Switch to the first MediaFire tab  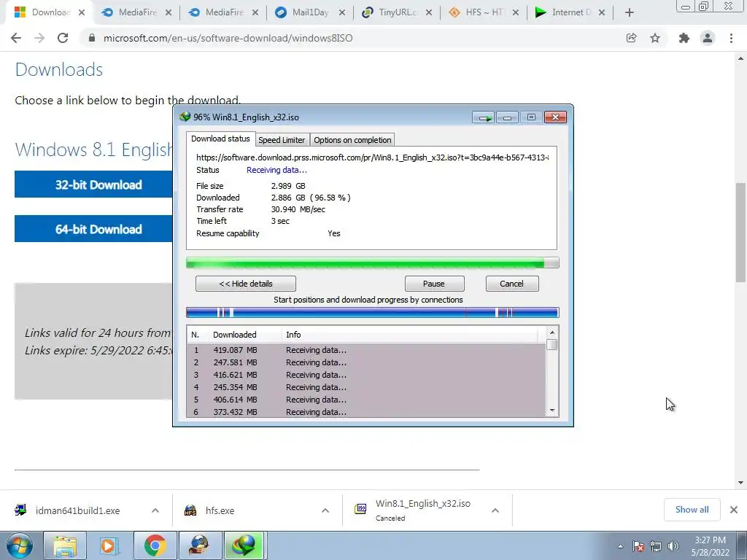coord(136,12)
